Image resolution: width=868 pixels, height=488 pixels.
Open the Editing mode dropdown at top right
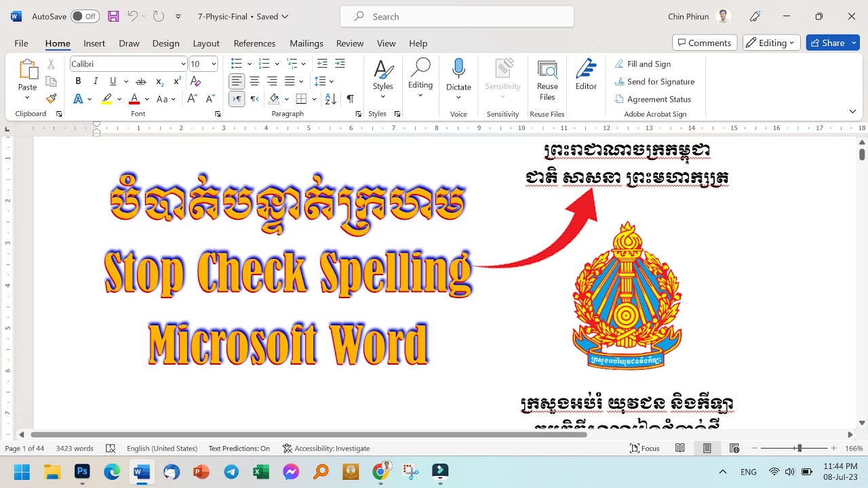coord(772,43)
